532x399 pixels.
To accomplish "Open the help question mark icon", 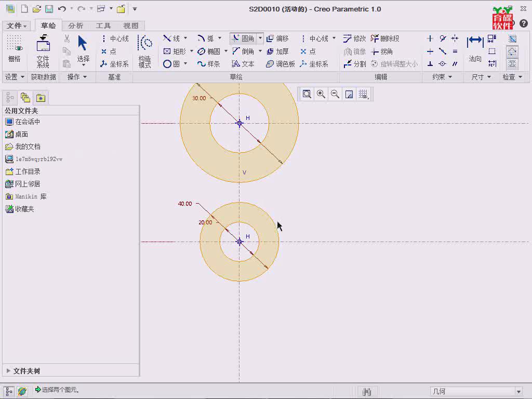I will [x=524, y=23].
